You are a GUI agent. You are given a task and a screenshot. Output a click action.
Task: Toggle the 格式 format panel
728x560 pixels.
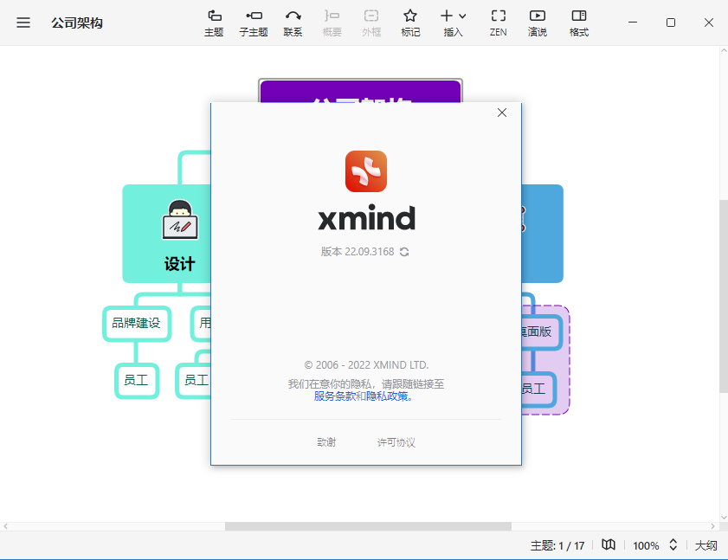(x=579, y=23)
